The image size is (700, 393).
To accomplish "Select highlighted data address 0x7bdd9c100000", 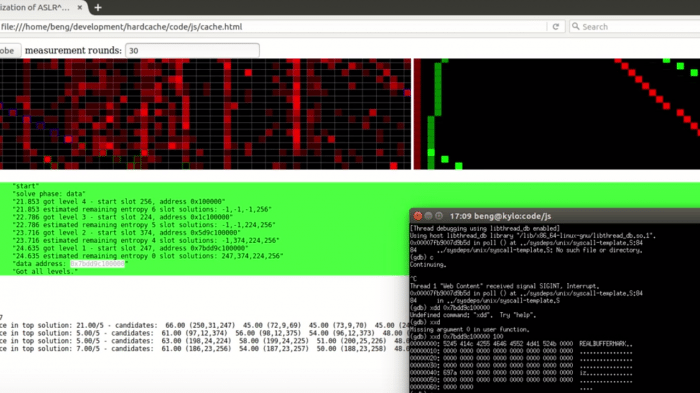I will (x=97, y=264).
